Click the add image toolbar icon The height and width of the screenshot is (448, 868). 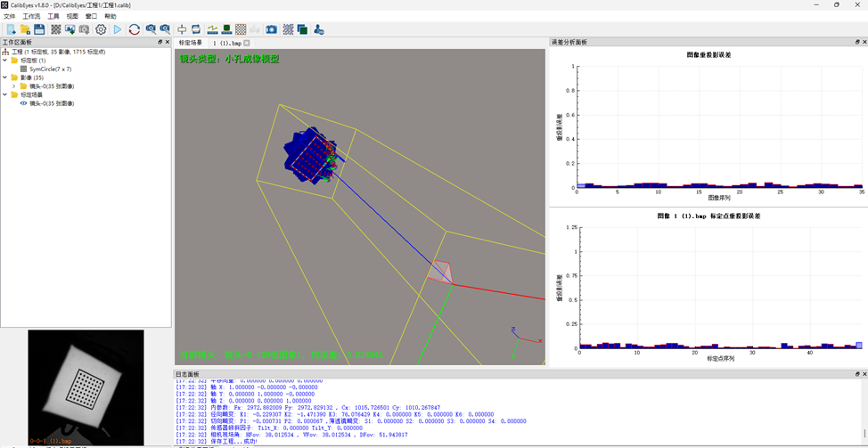[70, 29]
